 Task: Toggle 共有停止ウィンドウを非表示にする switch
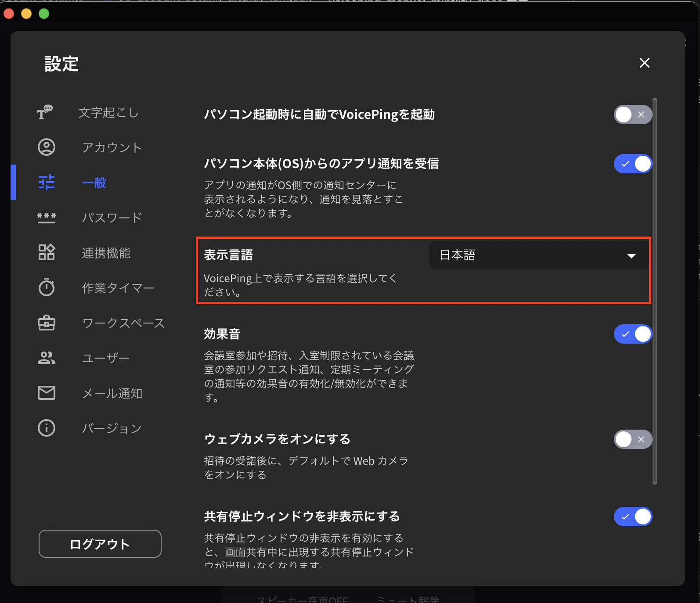point(633,517)
